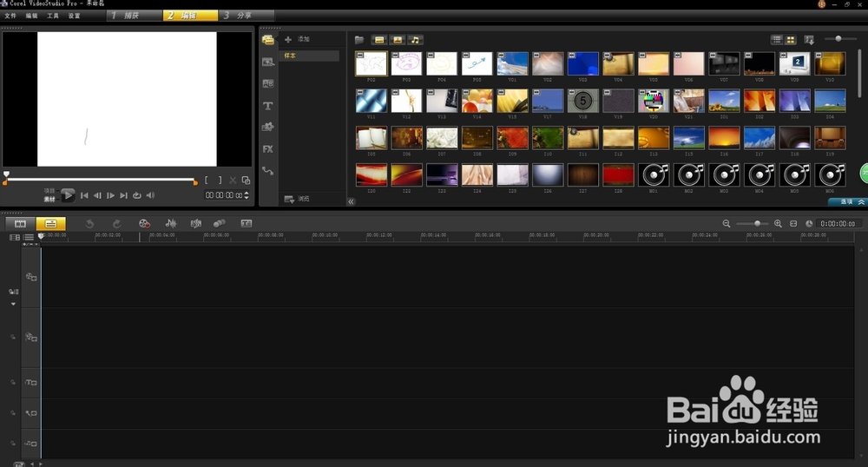Image resolution: width=868 pixels, height=467 pixels.
Task: Open the Path library icon
Action: click(268, 171)
